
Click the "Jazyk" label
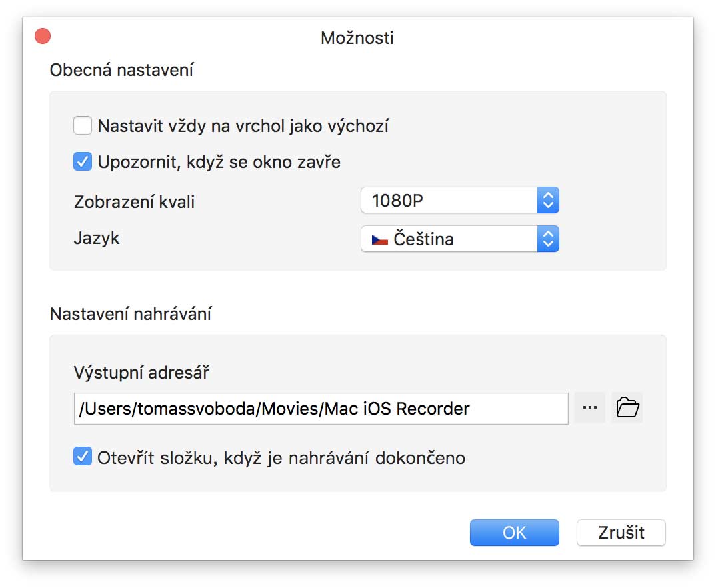97,238
